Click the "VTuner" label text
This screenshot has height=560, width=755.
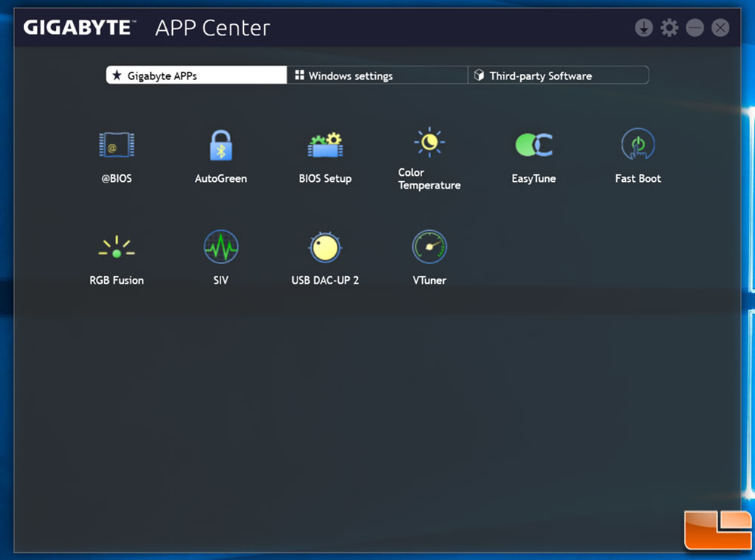[430, 280]
